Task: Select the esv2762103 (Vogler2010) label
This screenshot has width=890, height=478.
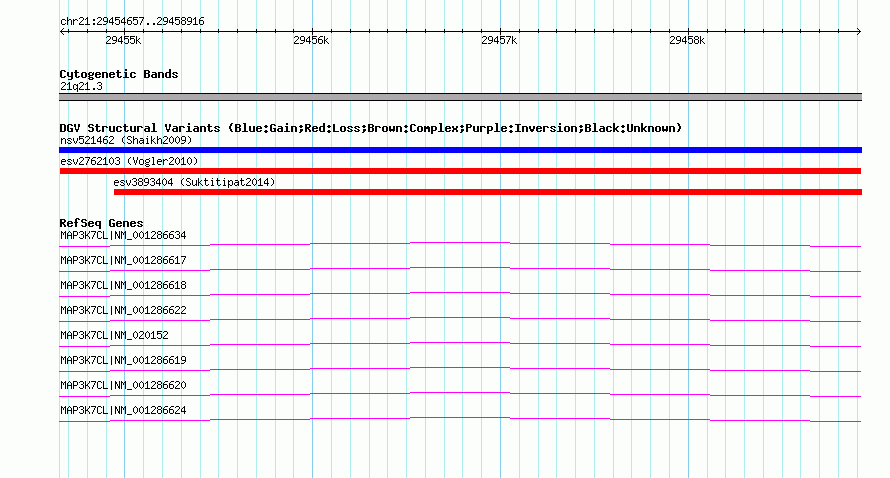Action: (x=129, y=161)
